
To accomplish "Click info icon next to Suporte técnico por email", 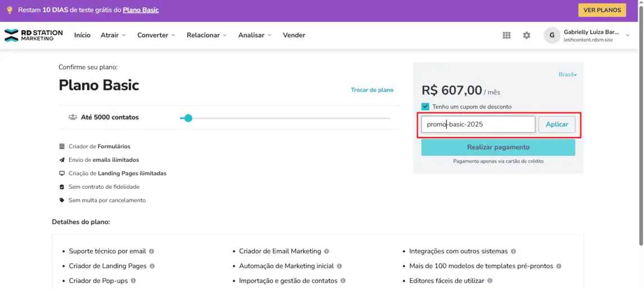I will pos(151,251).
